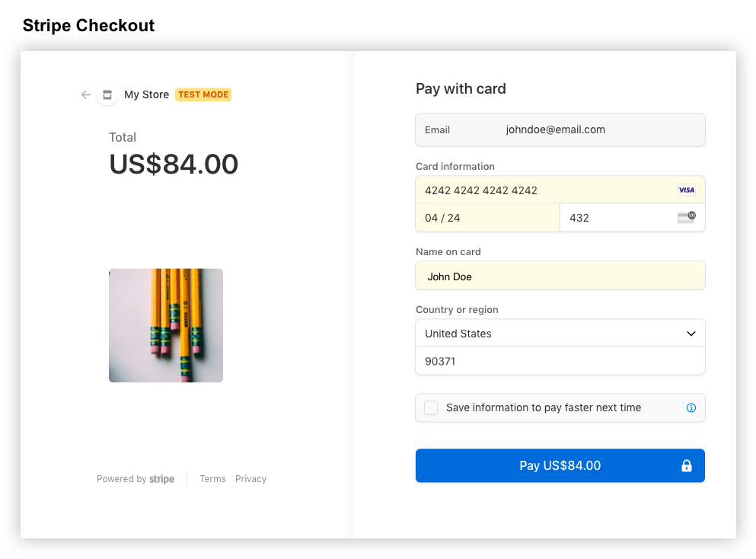Click the Stripe logo in footer
Screen dimensions: 756x559
[161, 479]
